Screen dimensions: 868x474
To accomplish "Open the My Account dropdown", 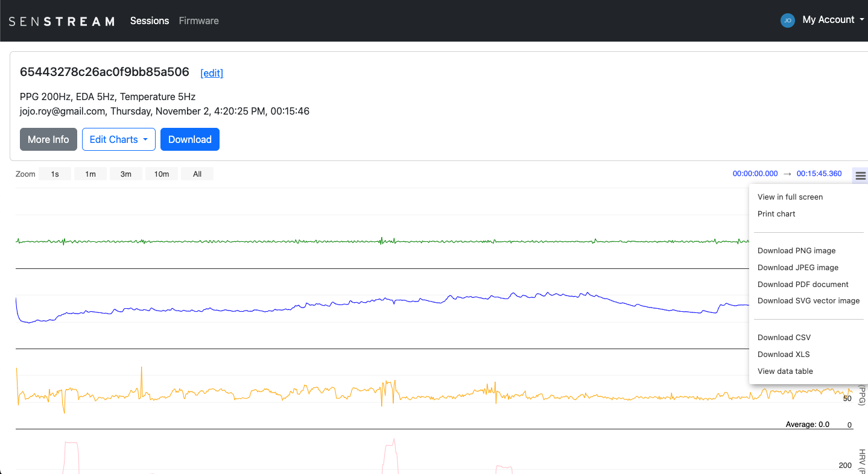I will pyautogui.click(x=832, y=20).
